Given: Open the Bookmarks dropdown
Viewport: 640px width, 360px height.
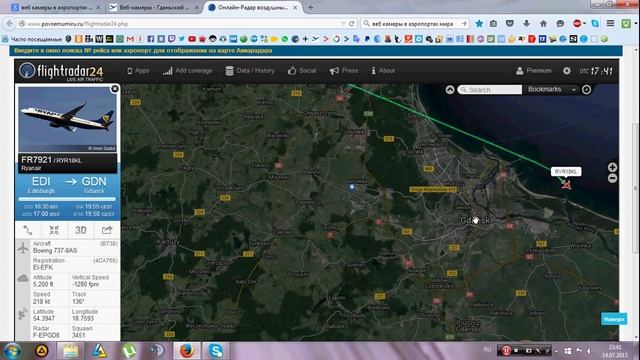Looking at the screenshot, I should pos(551,89).
